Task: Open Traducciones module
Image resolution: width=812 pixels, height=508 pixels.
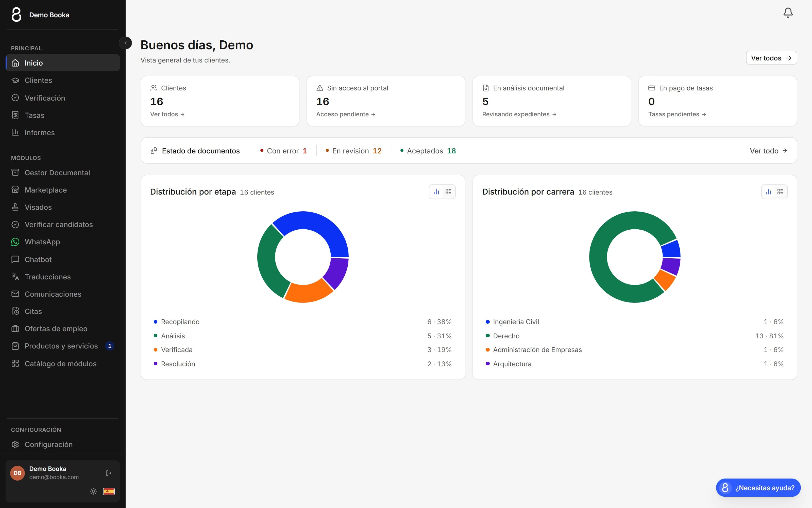Action: (x=63, y=277)
